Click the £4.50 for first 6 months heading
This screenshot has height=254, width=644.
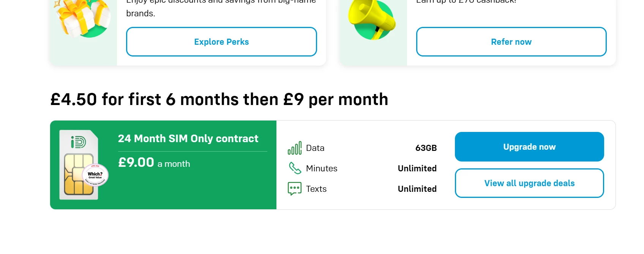tap(219, 100)
